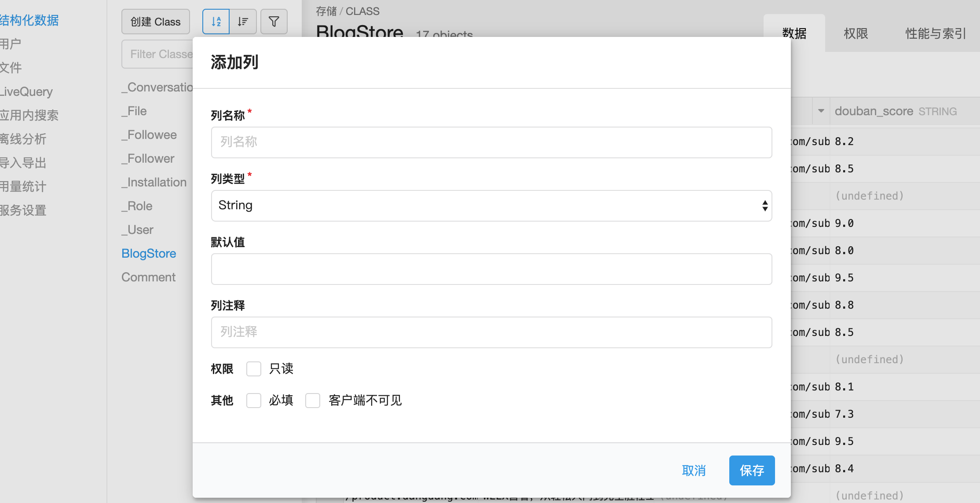Open the _Role class
This screenshot has width=980, height=503.
pos(137,206)
